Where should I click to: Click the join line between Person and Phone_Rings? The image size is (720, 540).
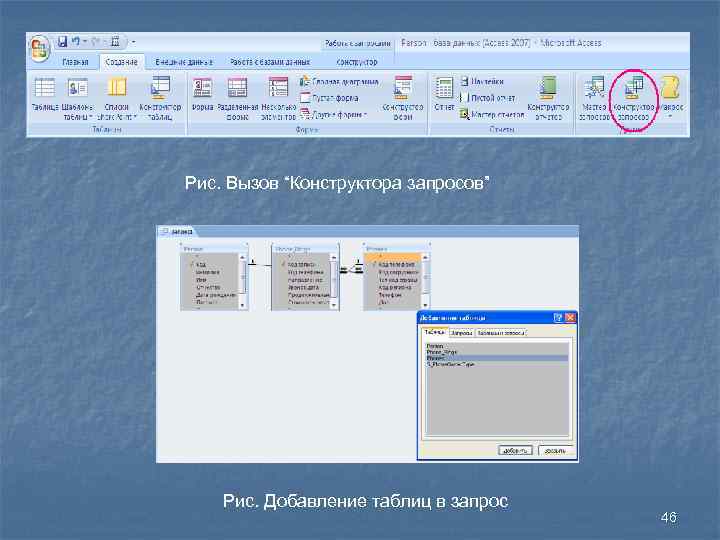click(260, 265)
